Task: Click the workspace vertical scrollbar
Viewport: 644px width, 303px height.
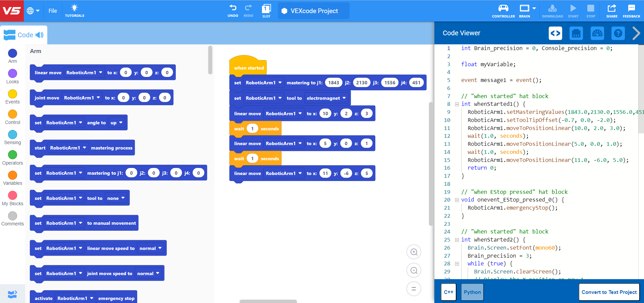Action: point(431,164)
